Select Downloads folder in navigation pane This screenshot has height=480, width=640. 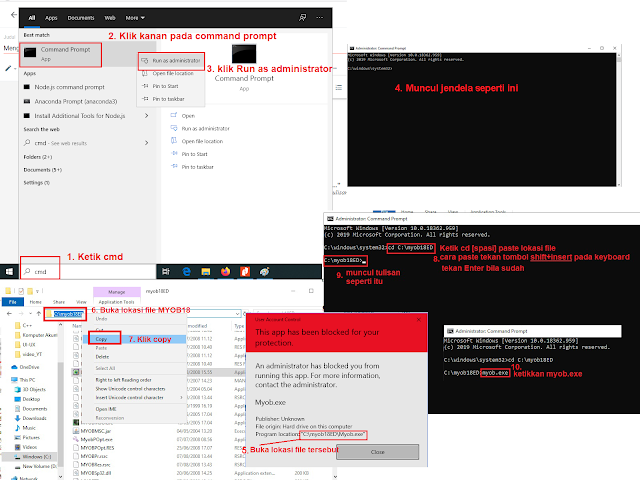coord(31,418)
